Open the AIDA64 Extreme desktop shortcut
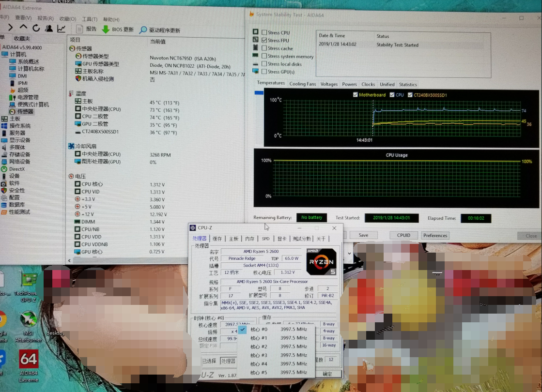 coord(29,366)
